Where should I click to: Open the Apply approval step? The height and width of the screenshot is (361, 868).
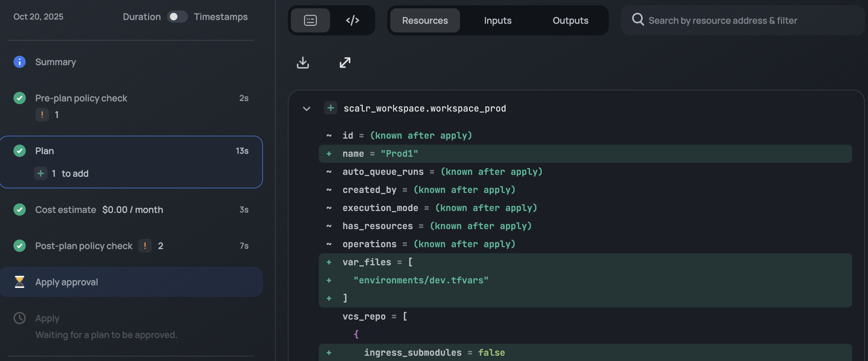pos(131,282)
